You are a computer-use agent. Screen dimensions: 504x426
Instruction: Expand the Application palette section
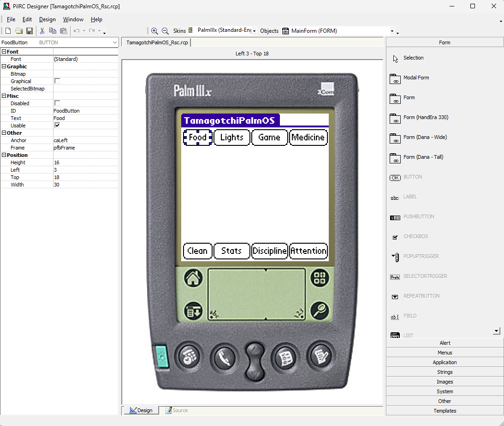click(445, 362)
